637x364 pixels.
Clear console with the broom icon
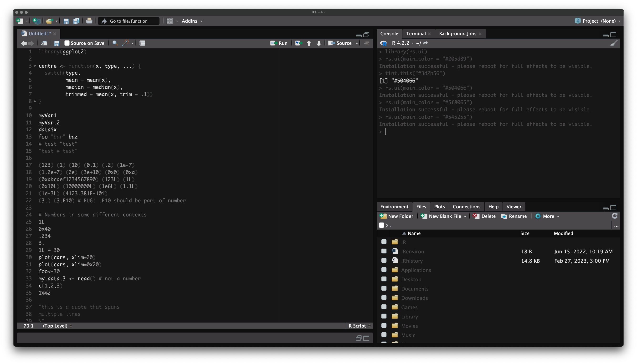614,43
